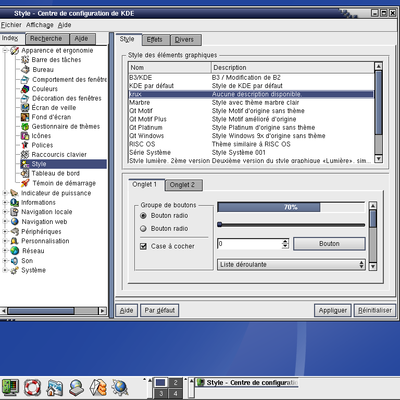Click the Aide button at bottom

tap(126, 310)
